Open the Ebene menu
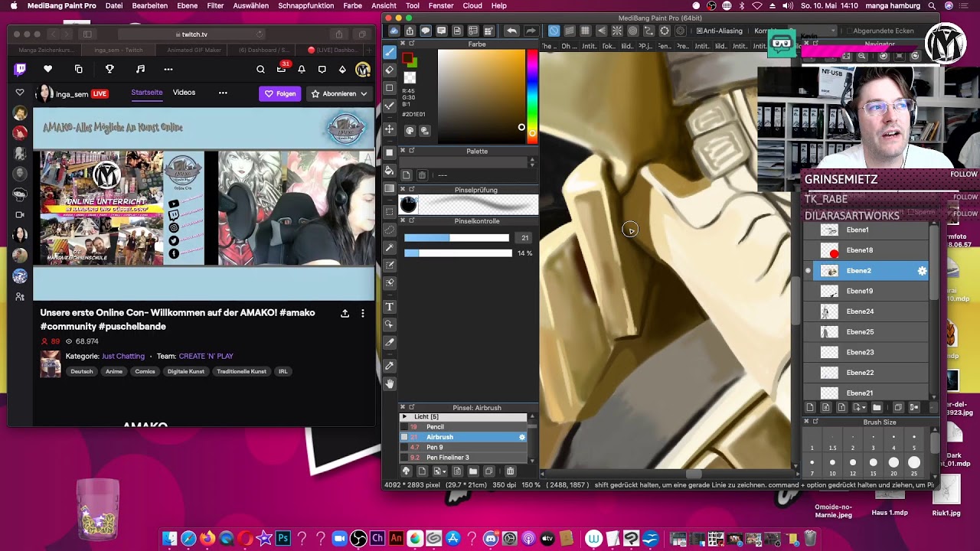 tap(187, 5)
